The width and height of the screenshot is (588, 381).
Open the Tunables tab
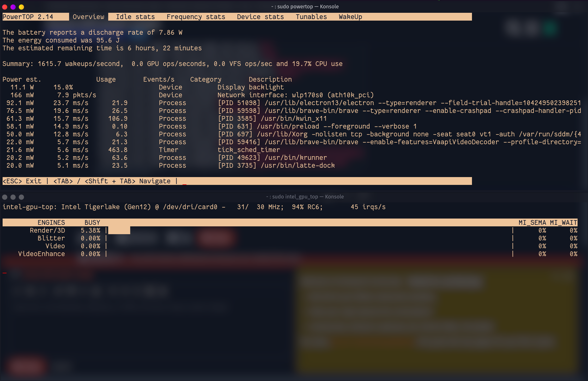tap(311, 17)
